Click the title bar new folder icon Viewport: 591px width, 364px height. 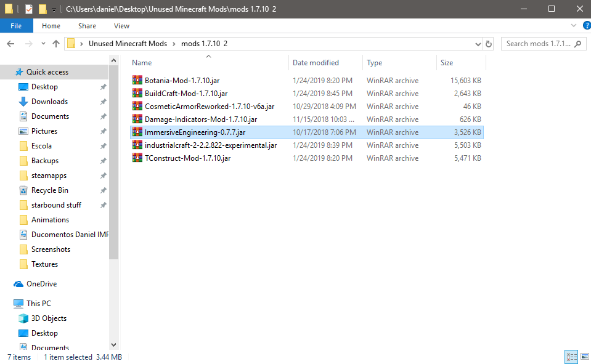[43, 9]
